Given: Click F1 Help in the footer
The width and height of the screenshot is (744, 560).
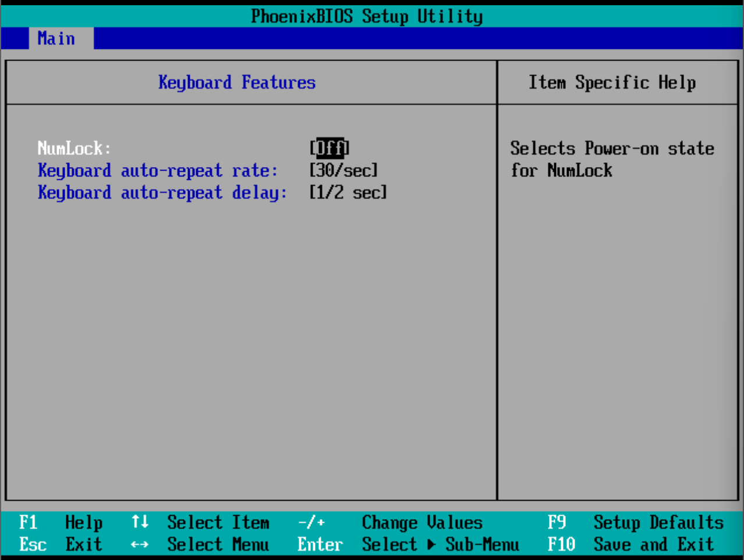Looking at the screenshot, I should 61,522.
